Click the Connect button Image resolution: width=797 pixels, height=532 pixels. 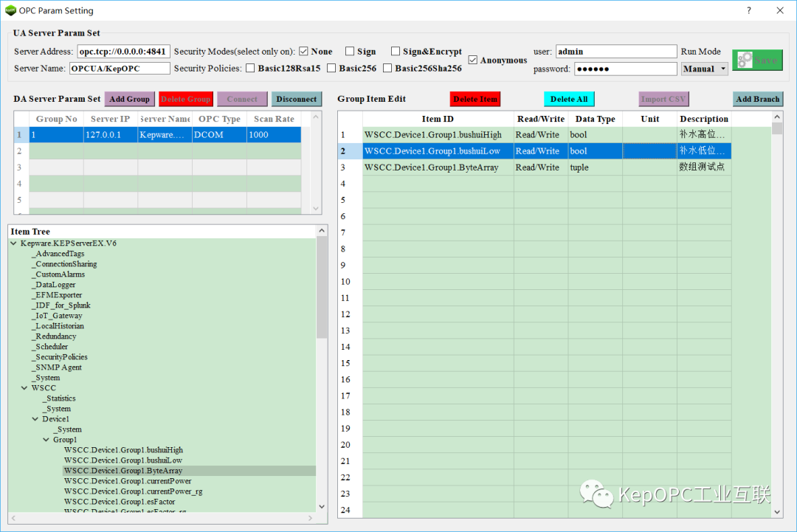click(242, 99)
